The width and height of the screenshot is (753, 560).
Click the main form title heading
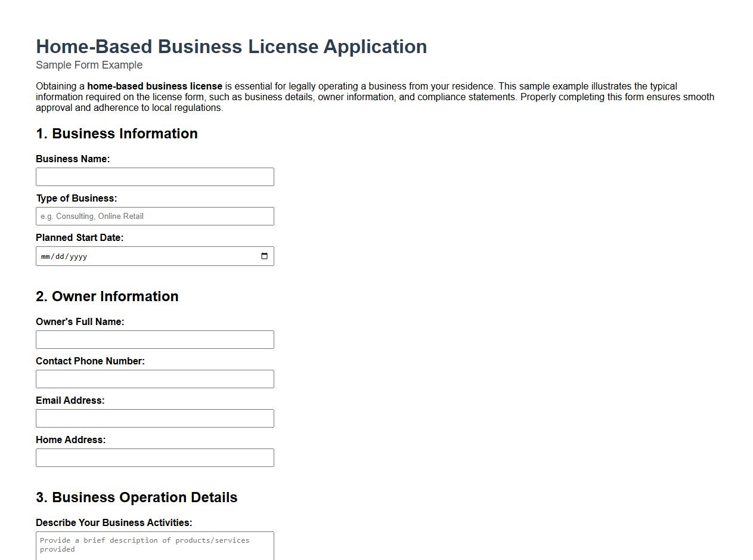click(231, 47)
